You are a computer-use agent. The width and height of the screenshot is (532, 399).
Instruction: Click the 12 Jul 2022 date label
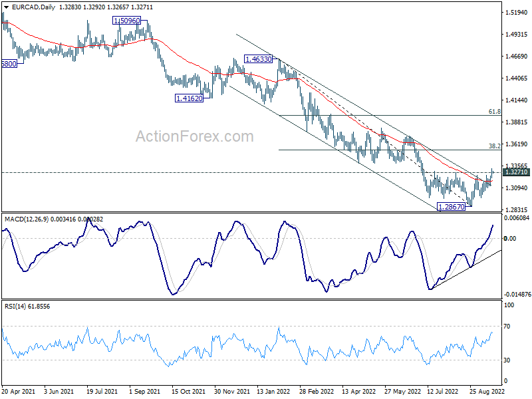pos(443,392)
